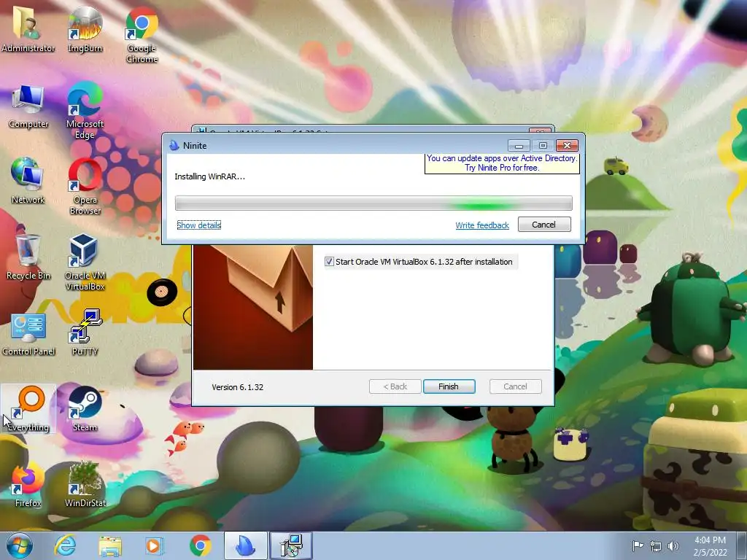Click the Show desktop strip

(x=742, y=545)
